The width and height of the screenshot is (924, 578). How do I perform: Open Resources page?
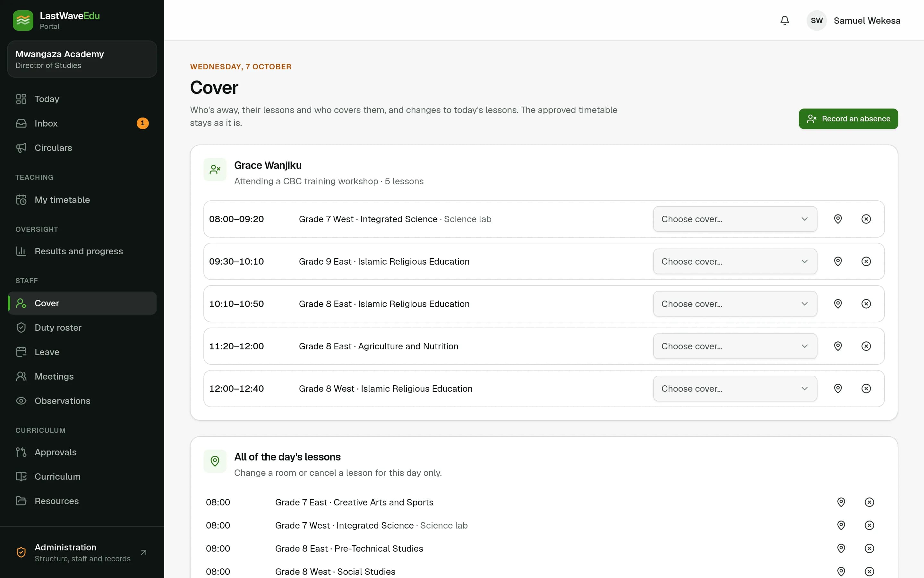click(x=82, y=501)
